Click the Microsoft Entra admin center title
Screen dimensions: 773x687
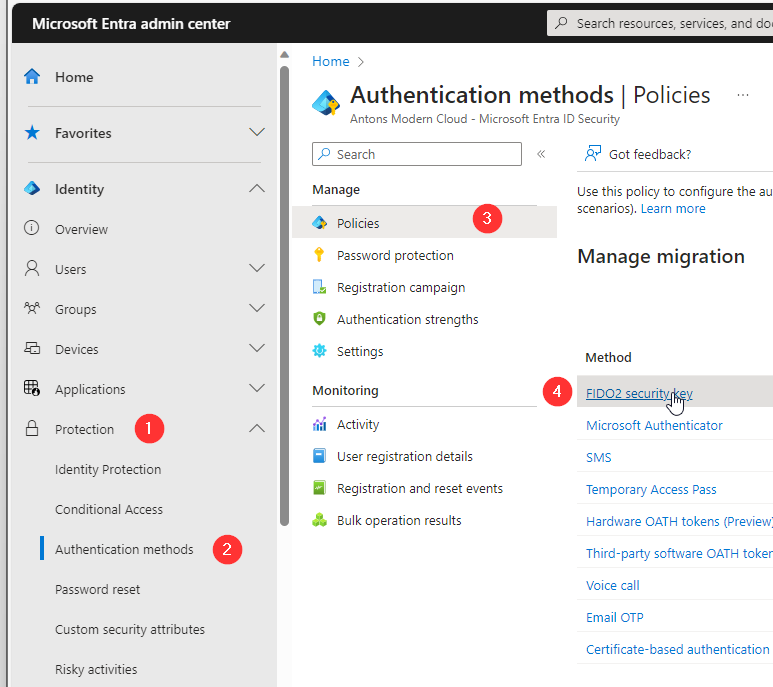click(x=131, y=24)
